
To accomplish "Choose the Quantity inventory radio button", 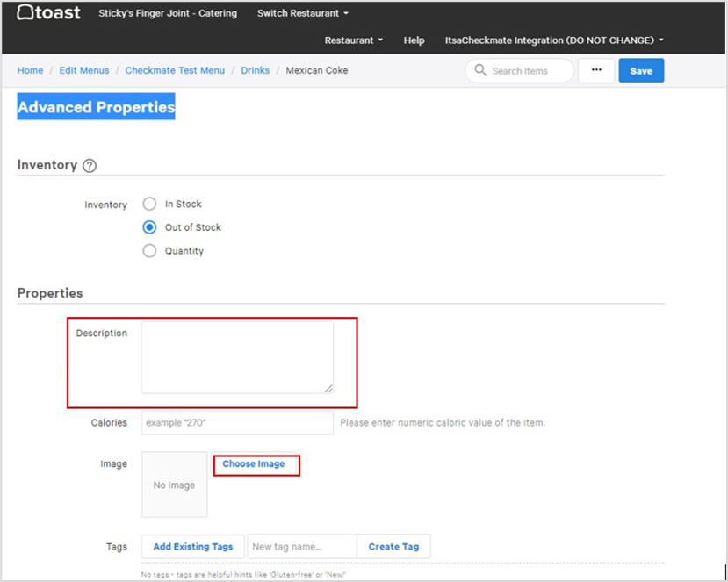I will click(x=149, y=251).
